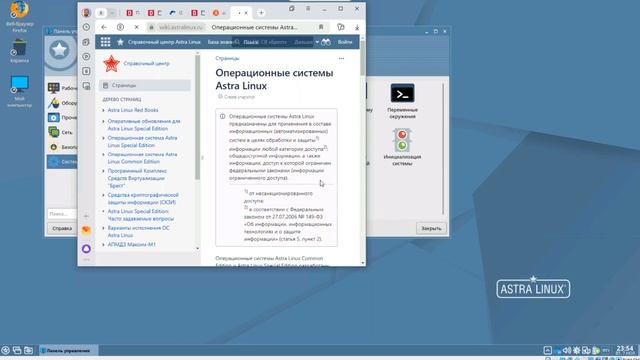Viewport: 640px width, 360px height.
Task: Open the Ещё dropdown arrow in wiki header
Action: (317, 42)
